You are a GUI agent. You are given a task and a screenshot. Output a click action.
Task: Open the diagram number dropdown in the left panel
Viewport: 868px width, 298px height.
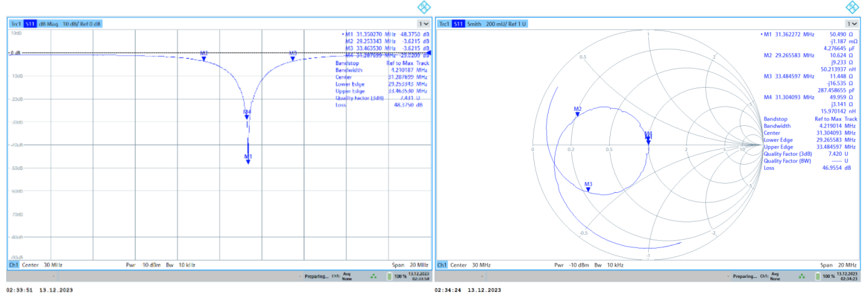(x=424, y=24)
